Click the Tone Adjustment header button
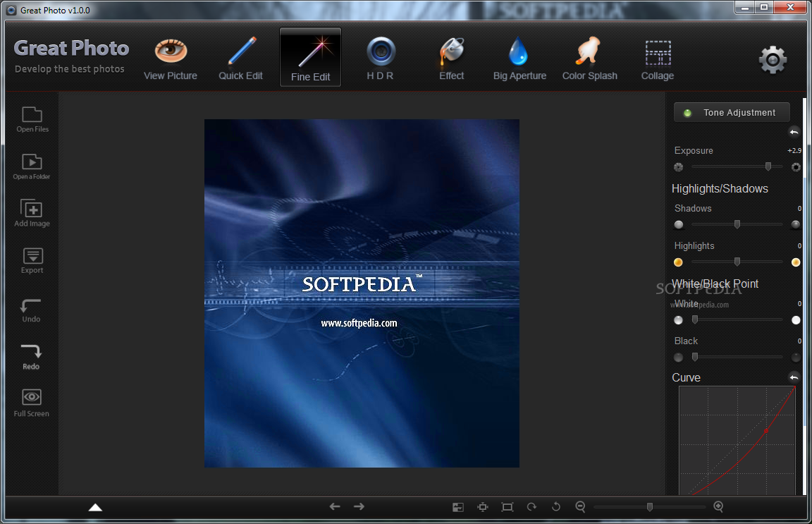The image size is (812, 524). (x=732, y=112)
